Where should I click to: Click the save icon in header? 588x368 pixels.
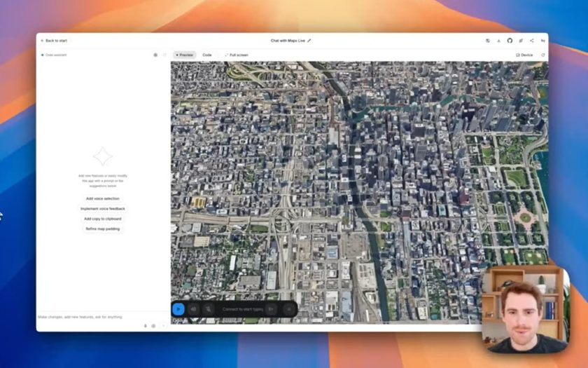(x=487, y=41)
